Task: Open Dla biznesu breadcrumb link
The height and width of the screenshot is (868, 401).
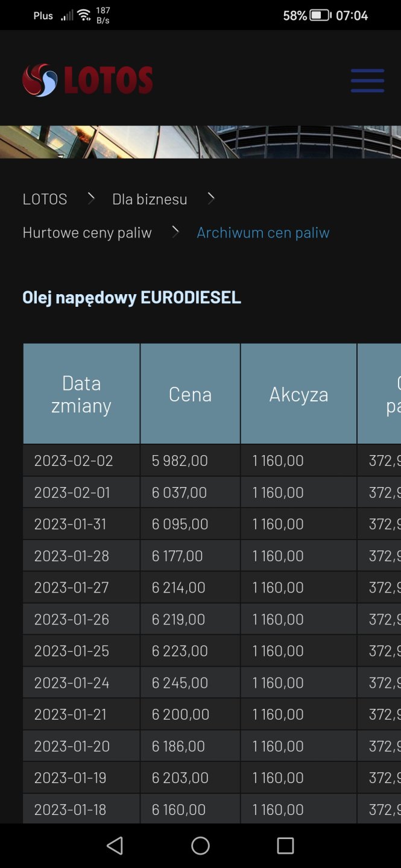Action: (150, 199)
